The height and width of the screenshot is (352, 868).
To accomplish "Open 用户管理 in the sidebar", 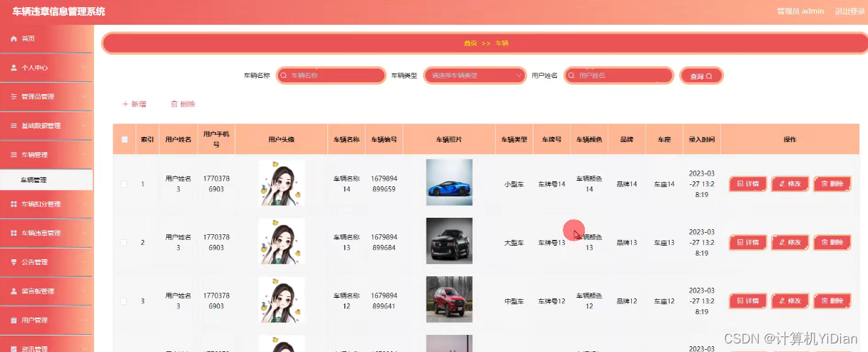I will (x=46, y=320).
